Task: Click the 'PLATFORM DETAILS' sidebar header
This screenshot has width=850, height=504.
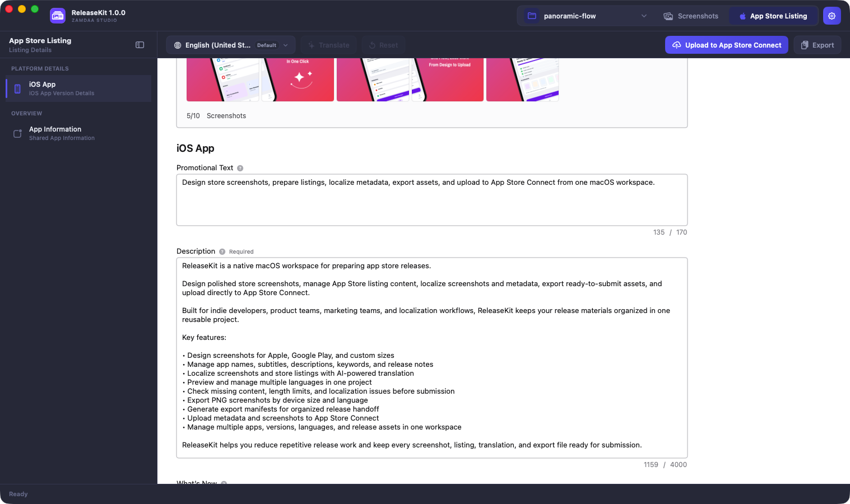Action: click(40, 68)
